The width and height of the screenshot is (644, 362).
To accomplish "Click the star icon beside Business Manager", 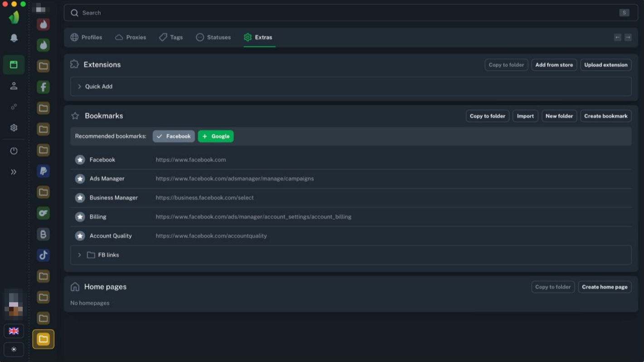I will [80, 198].
